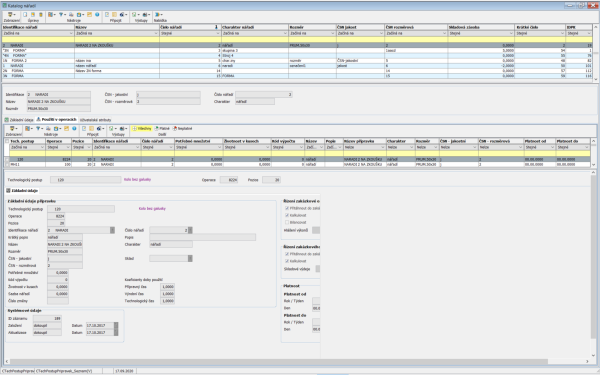The height and width of the screenshot is (375, 600).
Task: Click the delete trash icon in Úpravy group
Action: (41, 15)
